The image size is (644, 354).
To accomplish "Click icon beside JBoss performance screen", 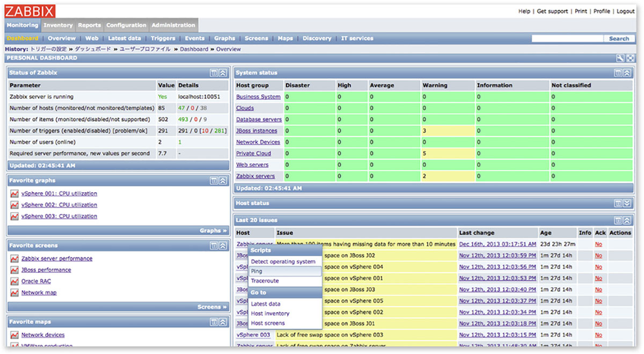I will coord(14,270).
